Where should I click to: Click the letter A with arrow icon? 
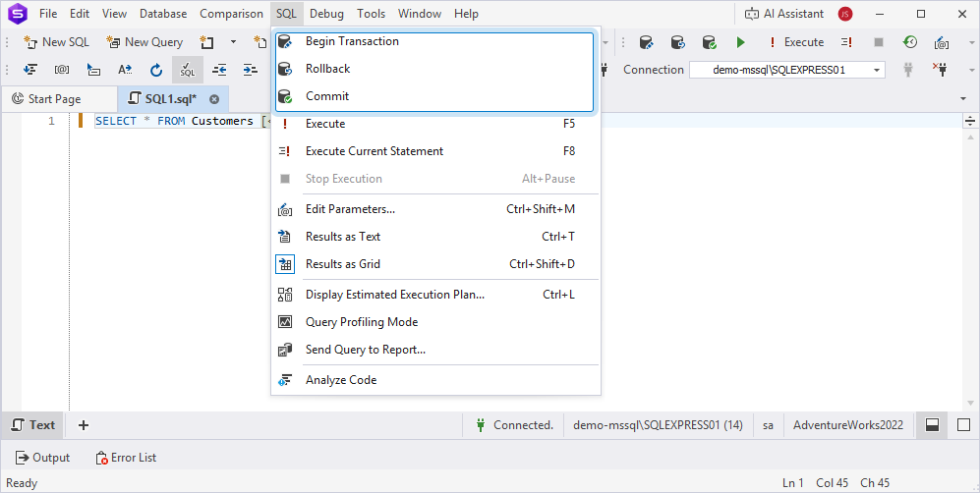click(x=125, y=70)
